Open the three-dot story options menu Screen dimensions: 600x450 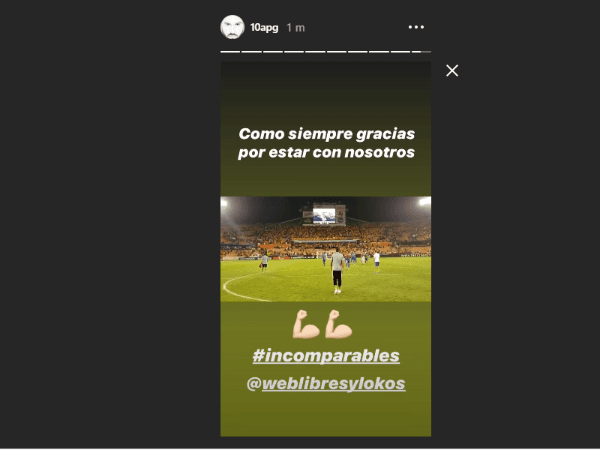click(x=416, y=27)
